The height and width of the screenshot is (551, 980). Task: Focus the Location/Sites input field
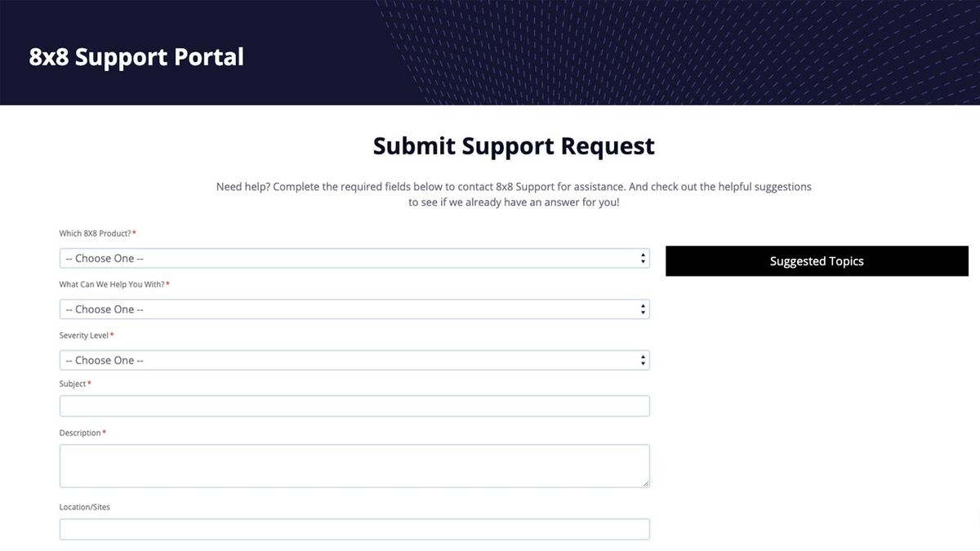coord(354,529)
